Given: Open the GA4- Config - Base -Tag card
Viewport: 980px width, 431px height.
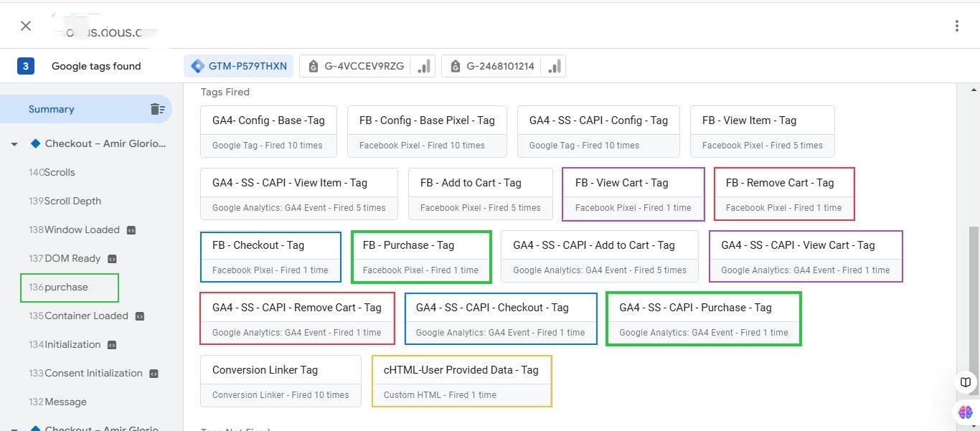Looking at the screenshot, I should [x=268, y=132].
